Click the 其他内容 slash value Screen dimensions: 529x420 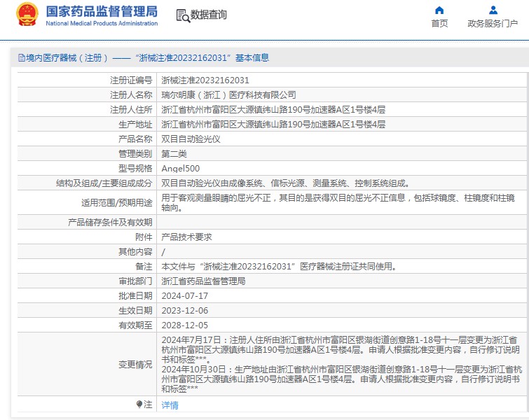coord(164,252)
